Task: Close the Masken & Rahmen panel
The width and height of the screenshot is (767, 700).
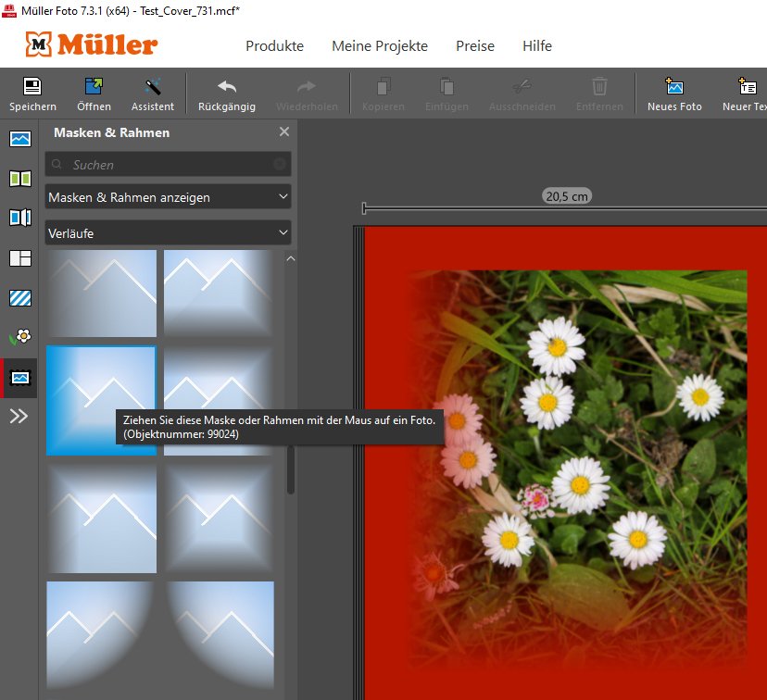Action: coord(284,132)
